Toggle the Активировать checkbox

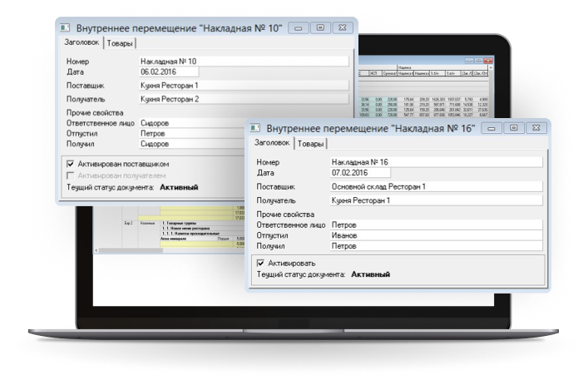260,263
